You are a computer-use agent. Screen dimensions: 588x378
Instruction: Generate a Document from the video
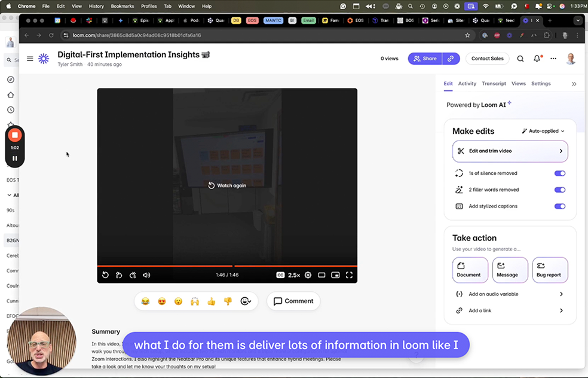click(470, 270)
